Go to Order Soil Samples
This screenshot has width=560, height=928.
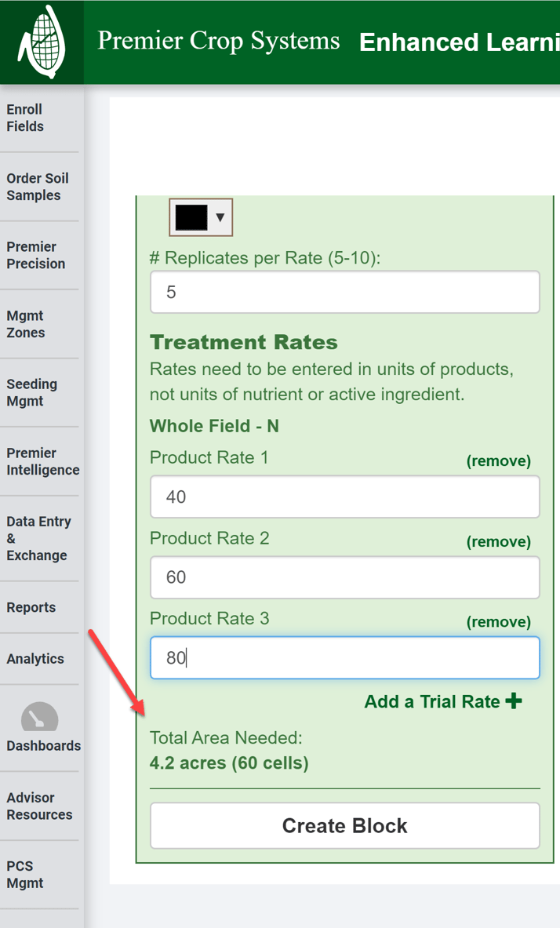coord(38,187)
